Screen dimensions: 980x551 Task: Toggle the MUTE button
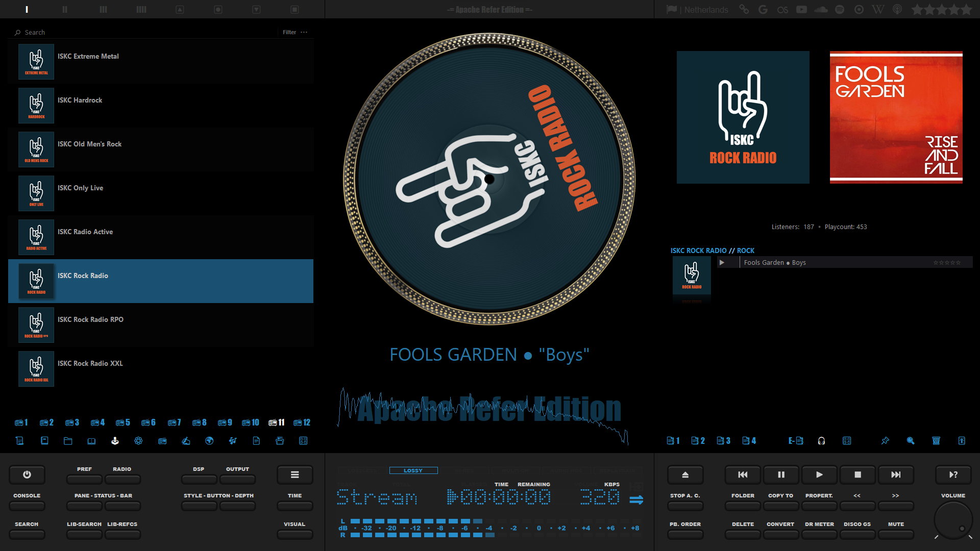click(x=896, y=534)
